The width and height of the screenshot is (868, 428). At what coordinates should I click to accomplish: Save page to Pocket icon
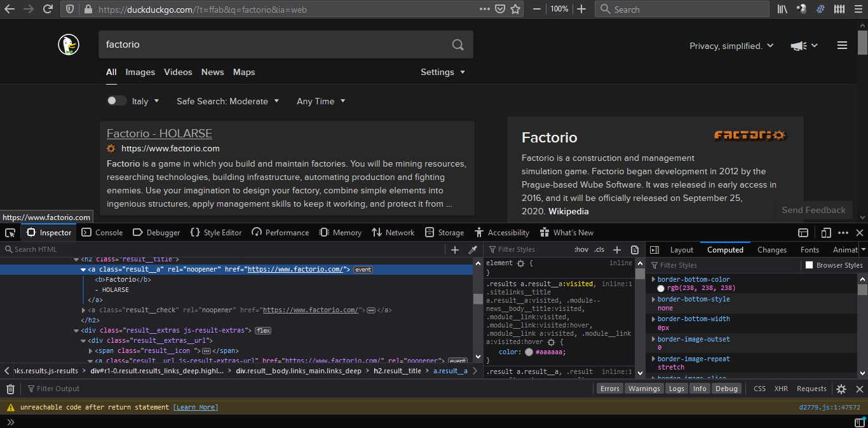(x=500, y=9)
